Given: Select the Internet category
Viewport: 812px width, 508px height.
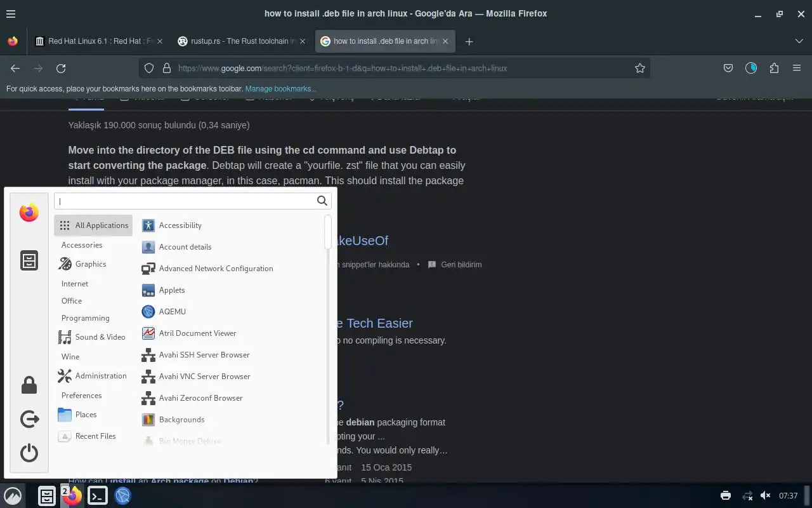Looking at the screenshot, I should click(75, 284).
